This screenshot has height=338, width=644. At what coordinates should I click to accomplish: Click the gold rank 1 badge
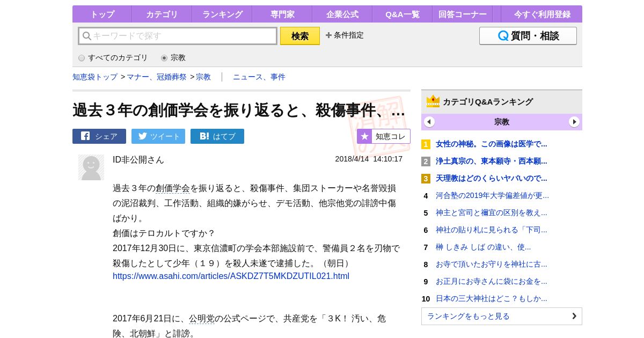point(426,144)
